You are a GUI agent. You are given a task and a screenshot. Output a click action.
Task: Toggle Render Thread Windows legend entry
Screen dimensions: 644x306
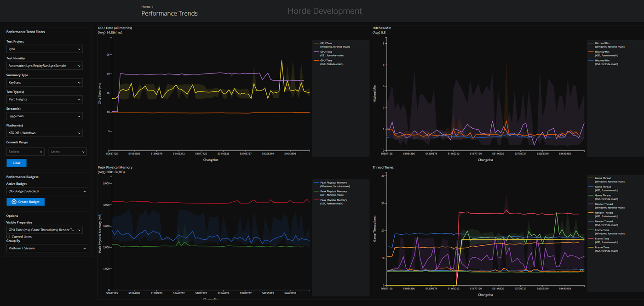click(606, 206)
